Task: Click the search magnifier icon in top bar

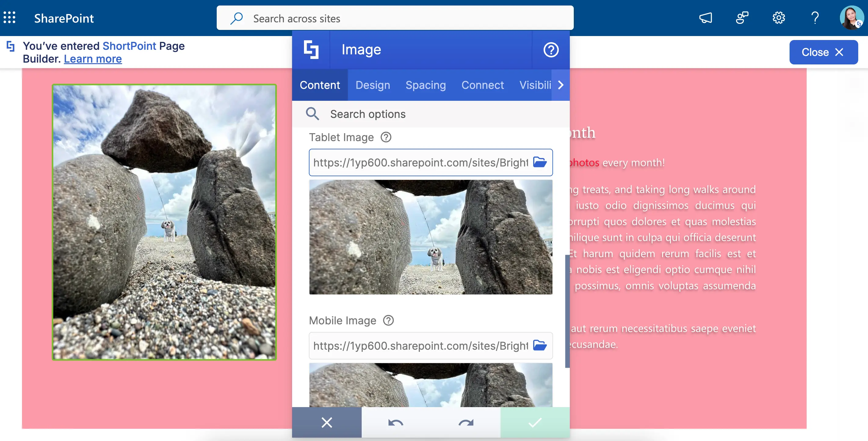Action: pos(237,18)
